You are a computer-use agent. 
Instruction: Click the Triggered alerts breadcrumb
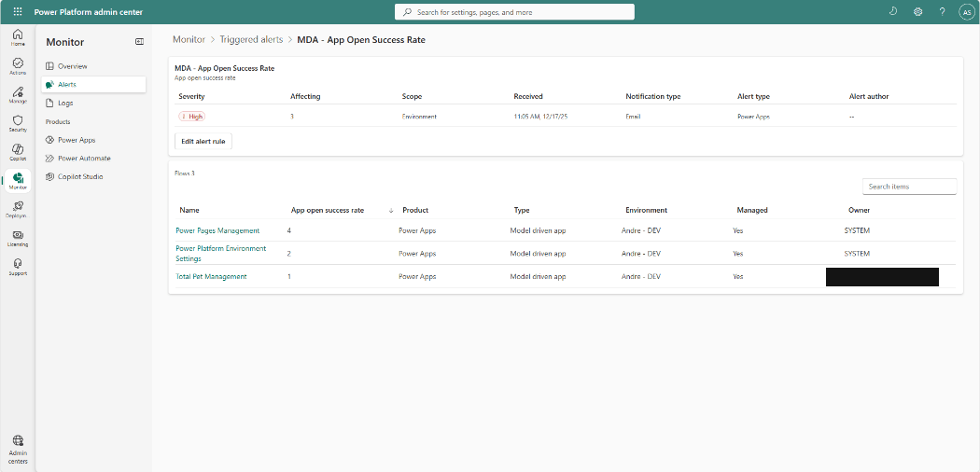pyautogui.click(x=251, y=39)
